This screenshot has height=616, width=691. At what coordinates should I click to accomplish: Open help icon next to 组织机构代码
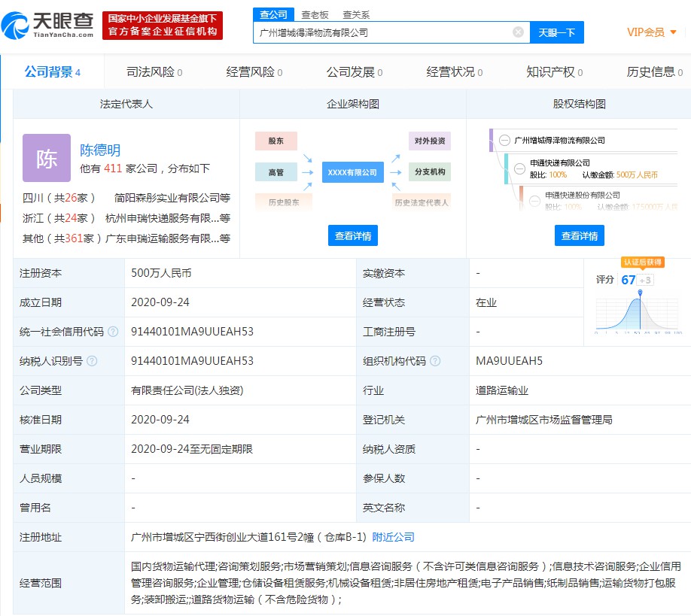(x=435, y=361)
